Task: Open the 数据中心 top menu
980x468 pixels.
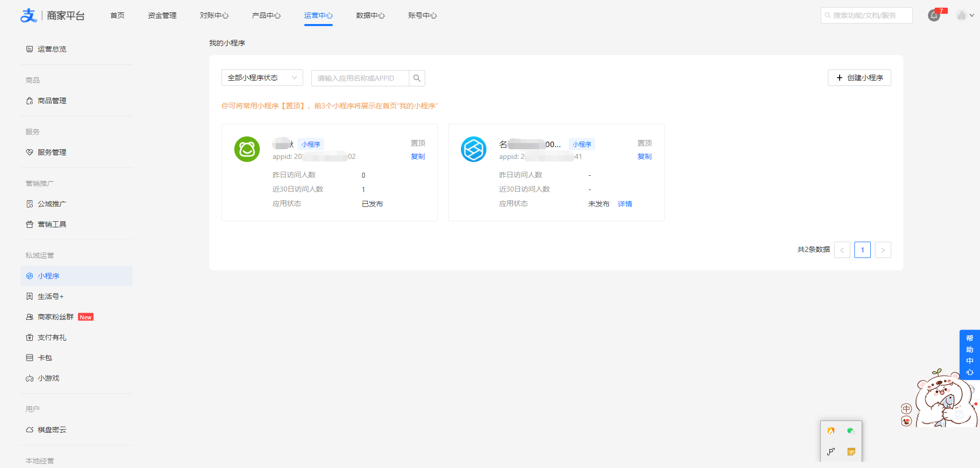Action: [371, 15]
